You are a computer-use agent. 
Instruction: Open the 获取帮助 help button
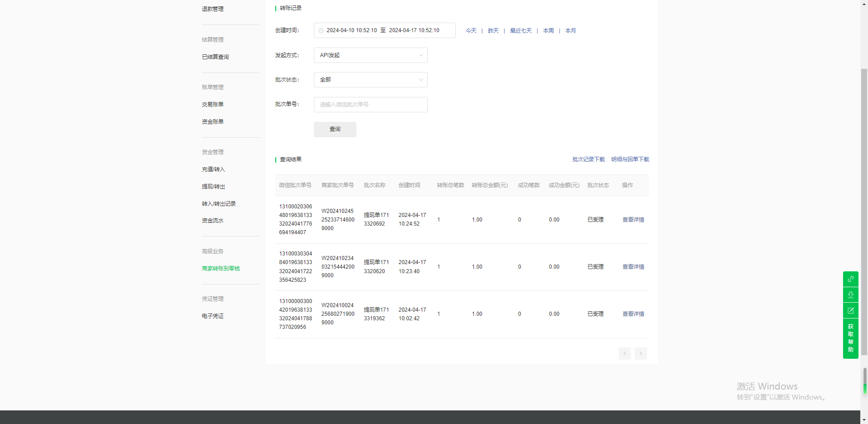coord(850,338)
